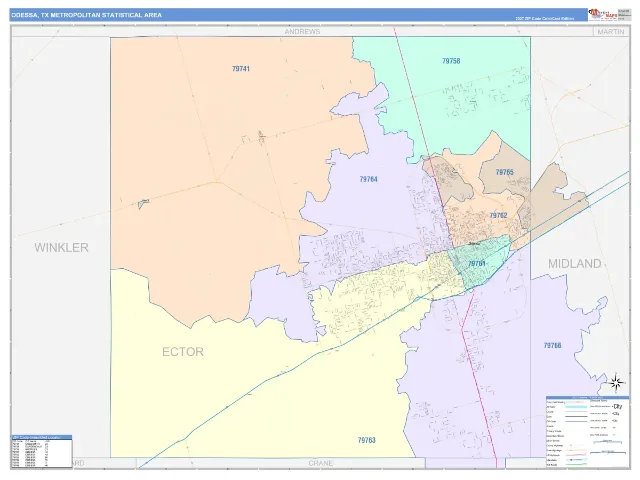
Task: Select the CRANE county label at bottom
Action: pos(321,463)
